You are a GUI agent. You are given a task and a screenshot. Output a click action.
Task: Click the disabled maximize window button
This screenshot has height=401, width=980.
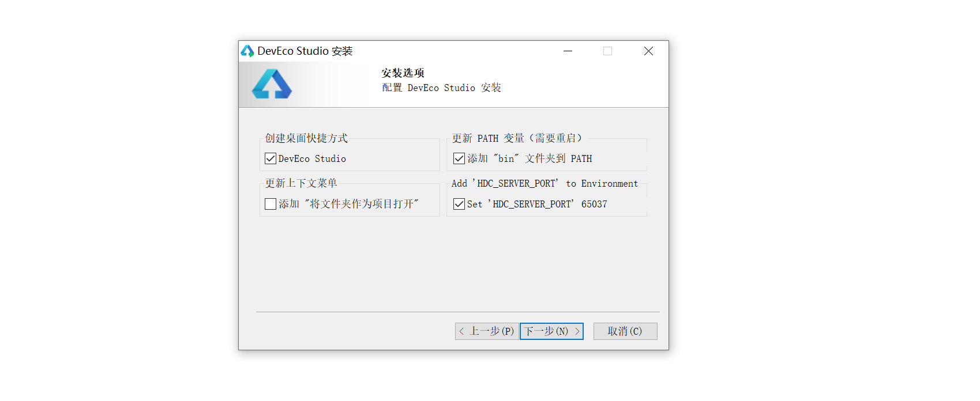[607, 51]
